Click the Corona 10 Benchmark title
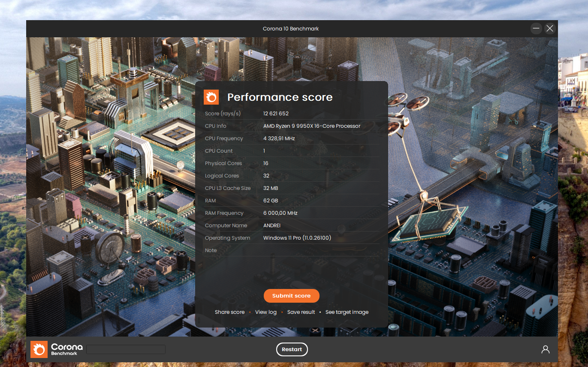 point(291,29)
